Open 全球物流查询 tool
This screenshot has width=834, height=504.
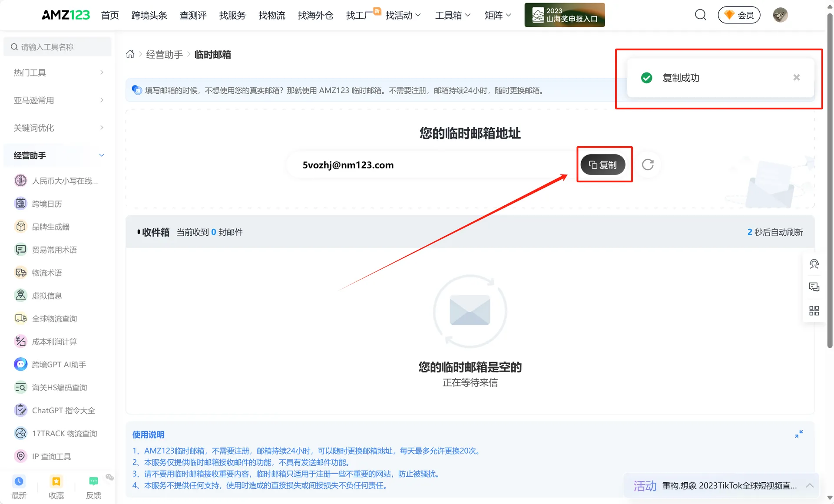(46, 319)
